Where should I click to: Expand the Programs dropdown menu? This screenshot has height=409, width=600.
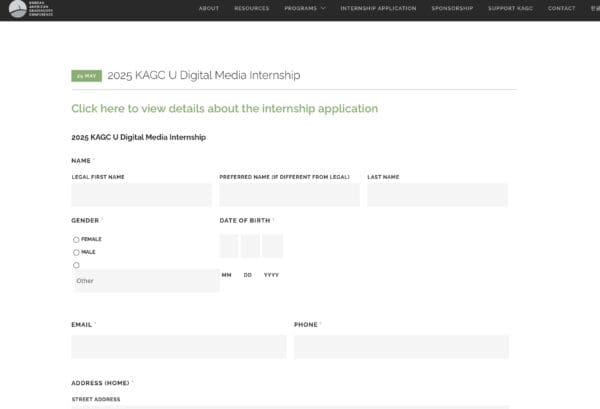pos(305,8)
